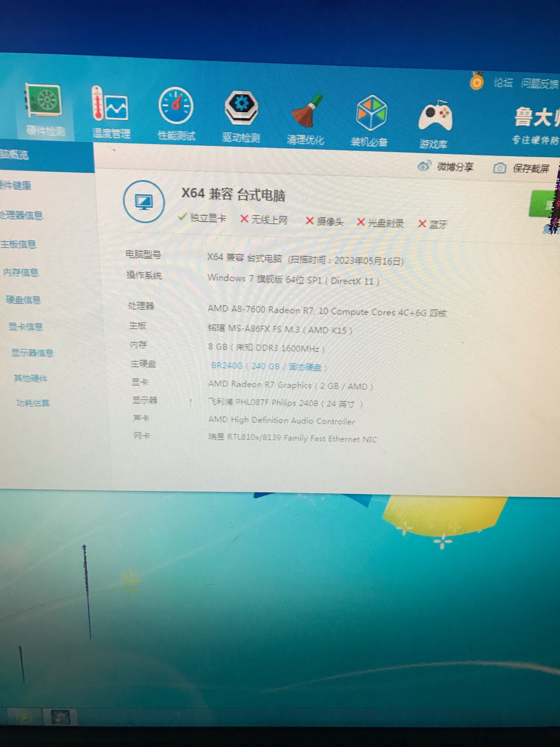Click the 瑞昱 RTL810x/8139 NIC text
The width and height of the screenshot is (560, 747).
[293, 438]
